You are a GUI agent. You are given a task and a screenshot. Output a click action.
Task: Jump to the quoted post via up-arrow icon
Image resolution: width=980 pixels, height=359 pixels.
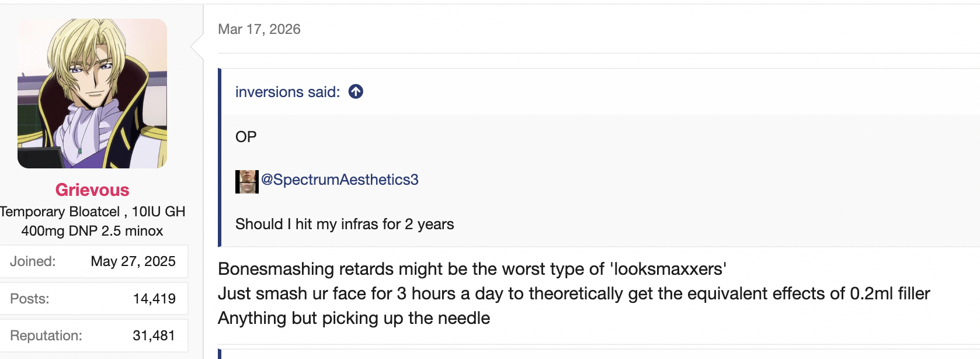[x=356, y=92]
